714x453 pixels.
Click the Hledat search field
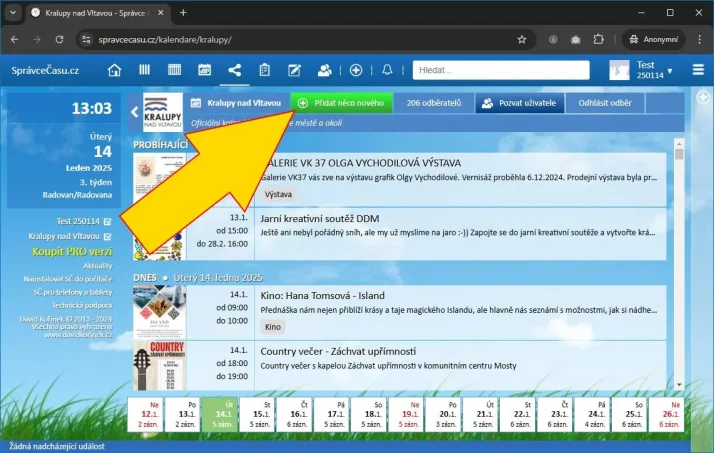(x=475, y=70)
